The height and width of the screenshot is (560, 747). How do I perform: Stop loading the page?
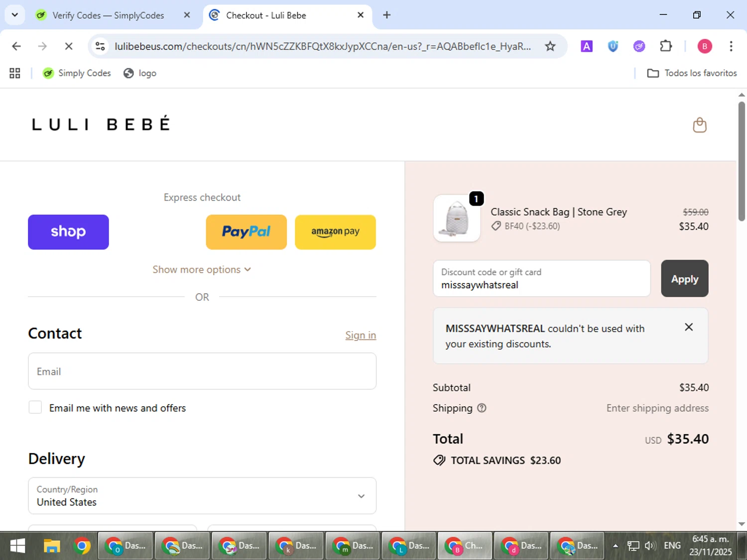pos(69,46)
